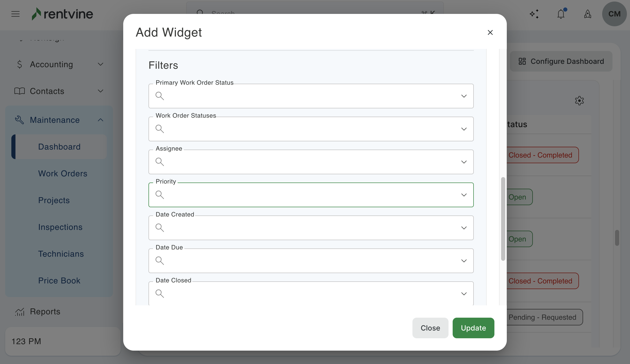The image size is (630, 364).
Task: Open the Primary Work Order Status dropdown
Action: point(464,96)
